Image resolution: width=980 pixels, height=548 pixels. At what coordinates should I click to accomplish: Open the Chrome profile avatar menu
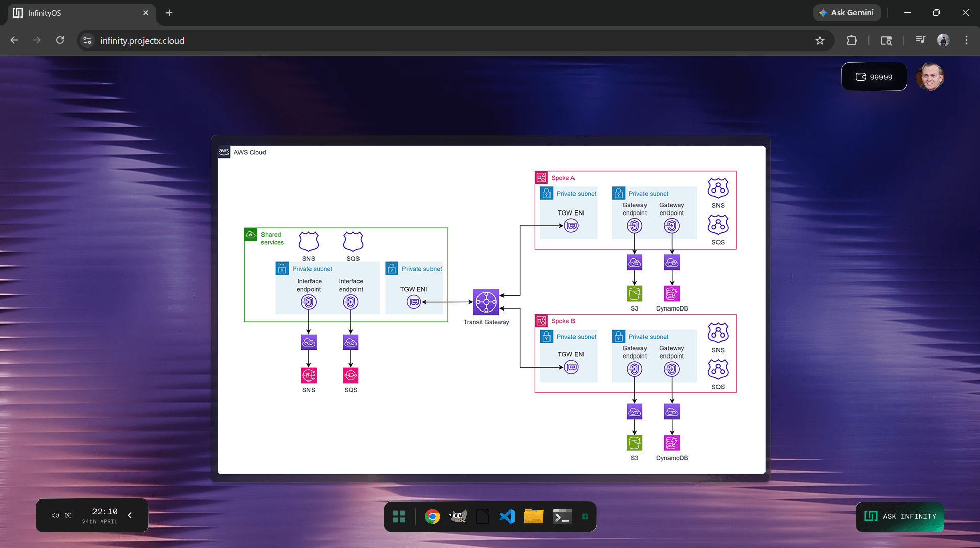943,40
